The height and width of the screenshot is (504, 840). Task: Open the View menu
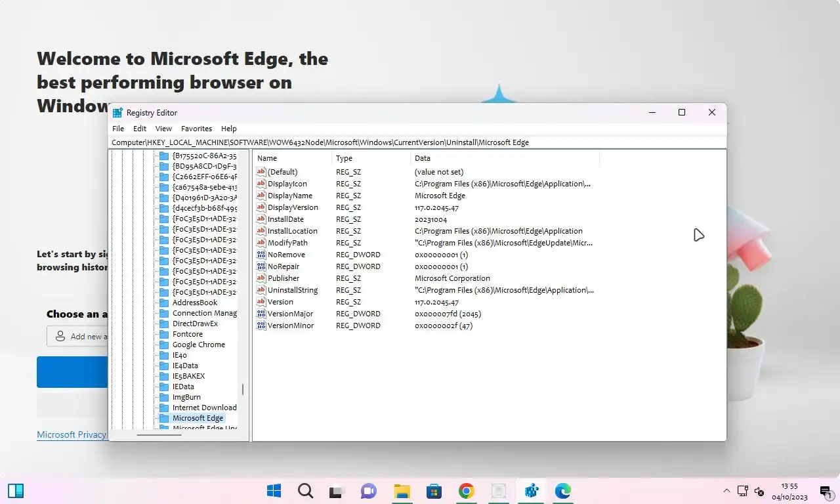click(x=163, y=129)
